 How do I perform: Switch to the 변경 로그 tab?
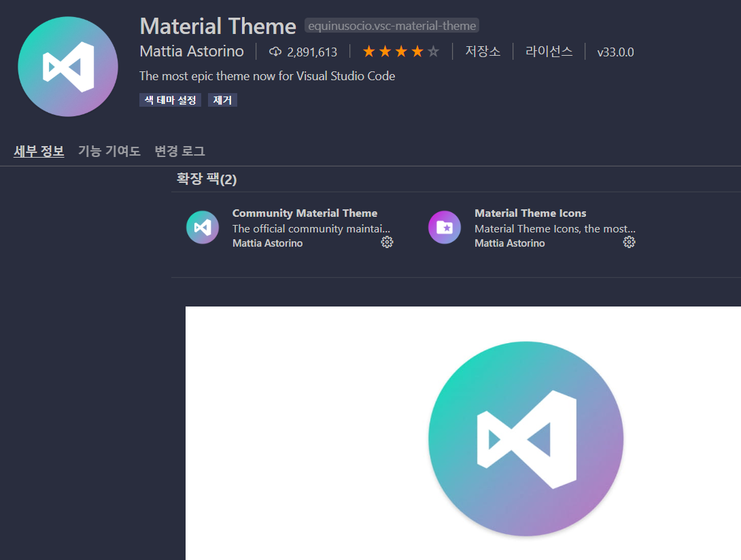[x=179, y=152]
